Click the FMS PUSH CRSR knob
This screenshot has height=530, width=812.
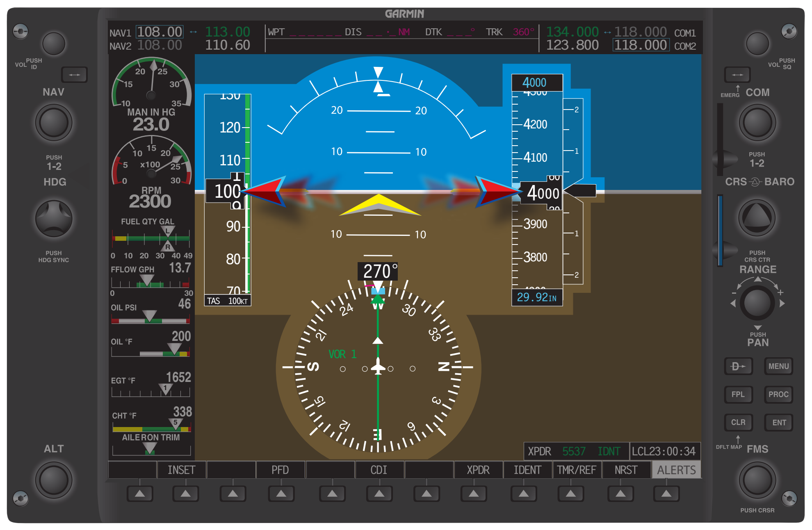pyautogui.click(x=757, y=480)
